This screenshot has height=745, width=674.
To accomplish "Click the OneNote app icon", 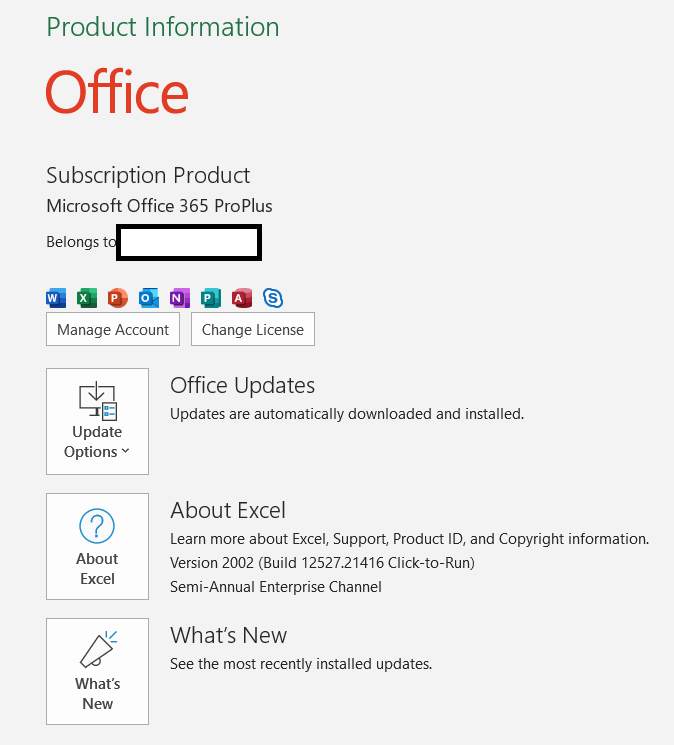I will [180, 298].
